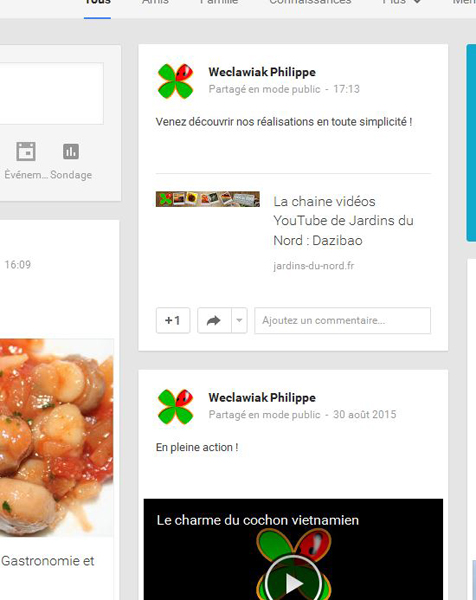Click the Événement calendar icon
476x600 pixels.
(x=26, y=152)
